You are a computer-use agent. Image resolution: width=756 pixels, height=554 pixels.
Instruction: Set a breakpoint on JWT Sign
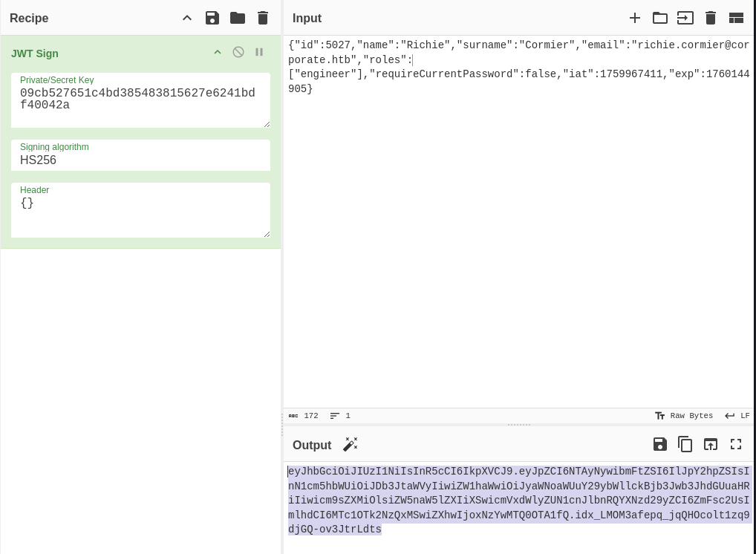259,52
